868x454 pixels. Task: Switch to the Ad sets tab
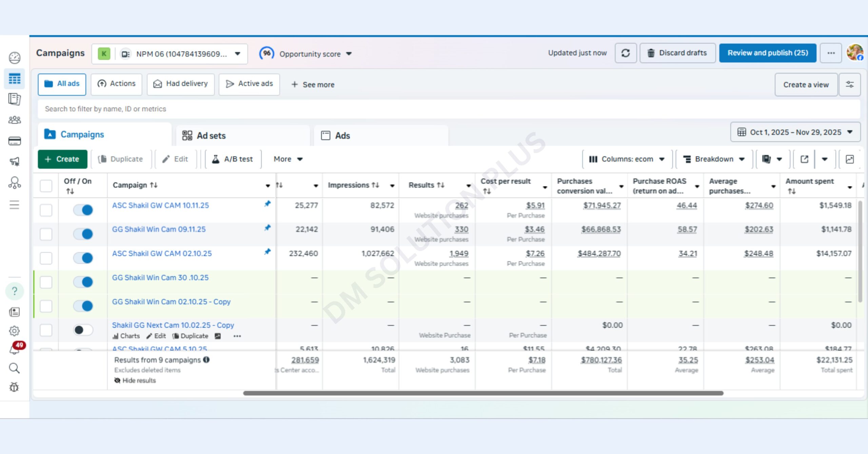[x=210, y=136]
